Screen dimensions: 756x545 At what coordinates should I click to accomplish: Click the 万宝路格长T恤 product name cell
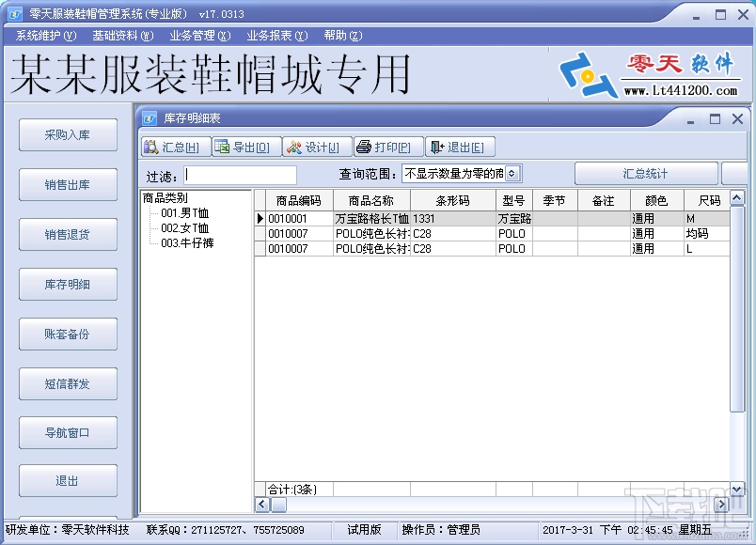371,219
